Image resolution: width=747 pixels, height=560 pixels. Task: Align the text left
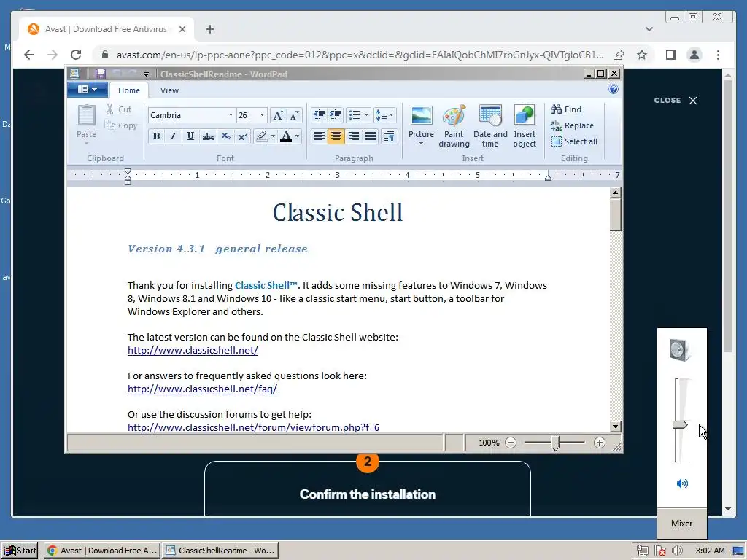point(320,136)
